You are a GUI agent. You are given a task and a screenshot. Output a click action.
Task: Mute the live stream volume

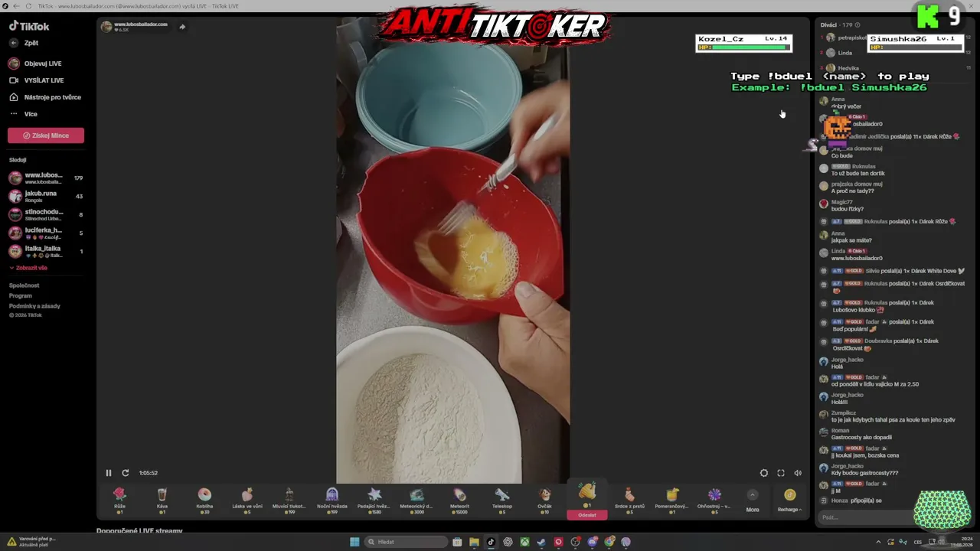(x=798, y=473)
